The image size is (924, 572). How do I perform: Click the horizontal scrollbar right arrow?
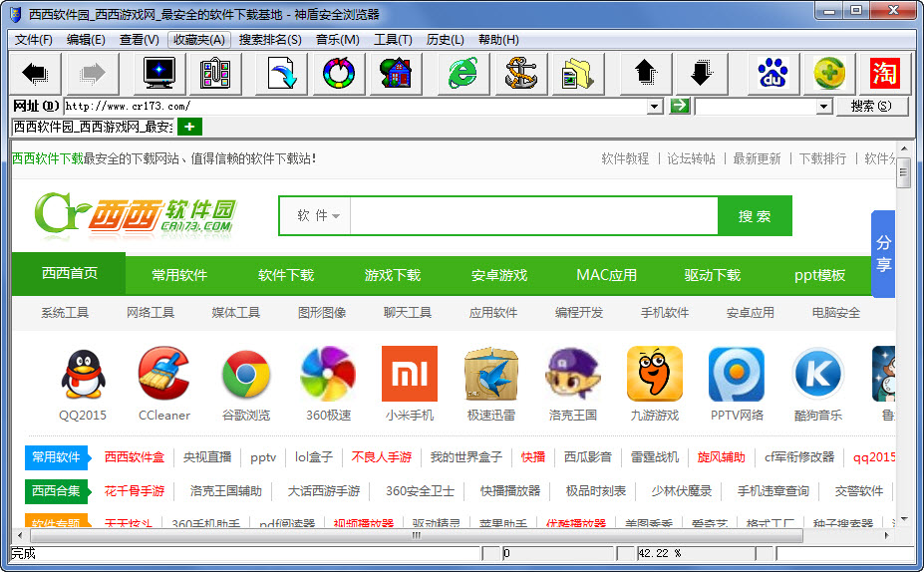887,535
